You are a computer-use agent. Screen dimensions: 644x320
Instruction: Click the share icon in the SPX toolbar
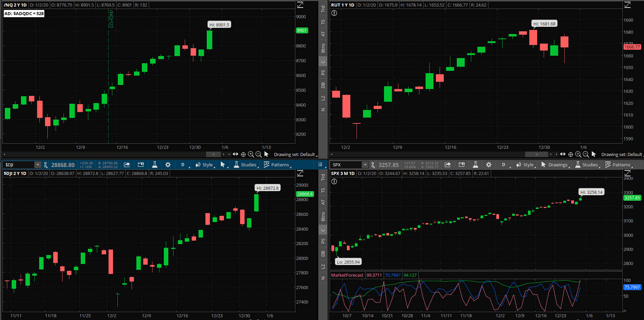(448, 165)
